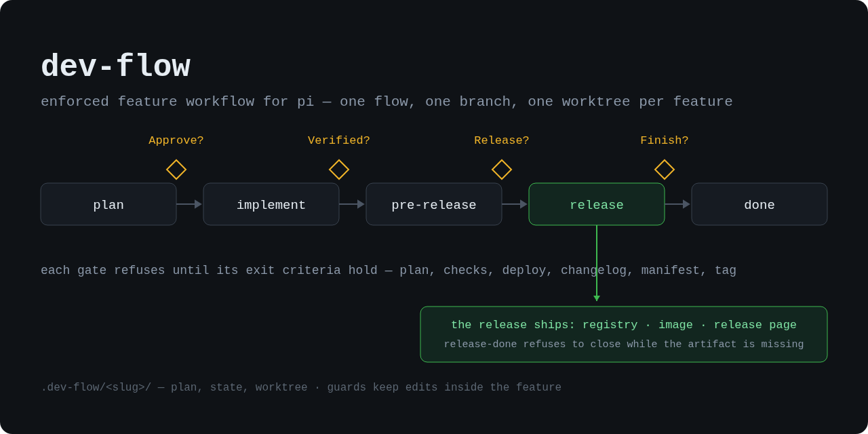Click the arrow between release and done

(x=677, y=204)
